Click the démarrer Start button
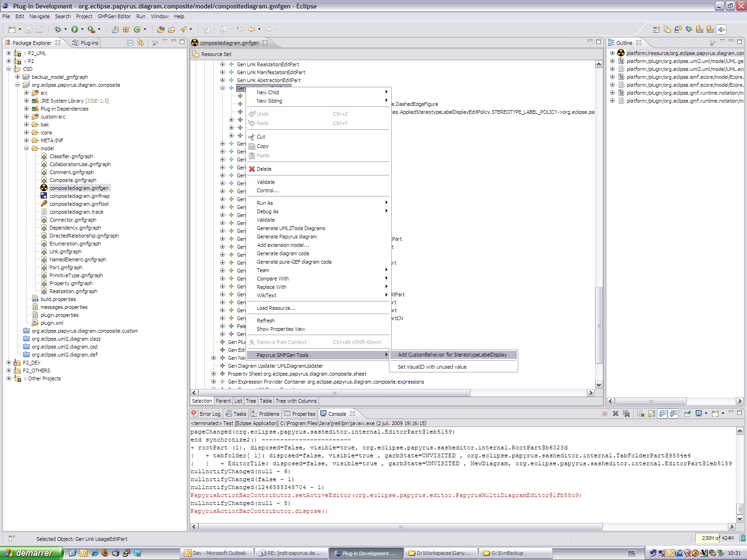747x560 pixels. click(x=31, y=553)
